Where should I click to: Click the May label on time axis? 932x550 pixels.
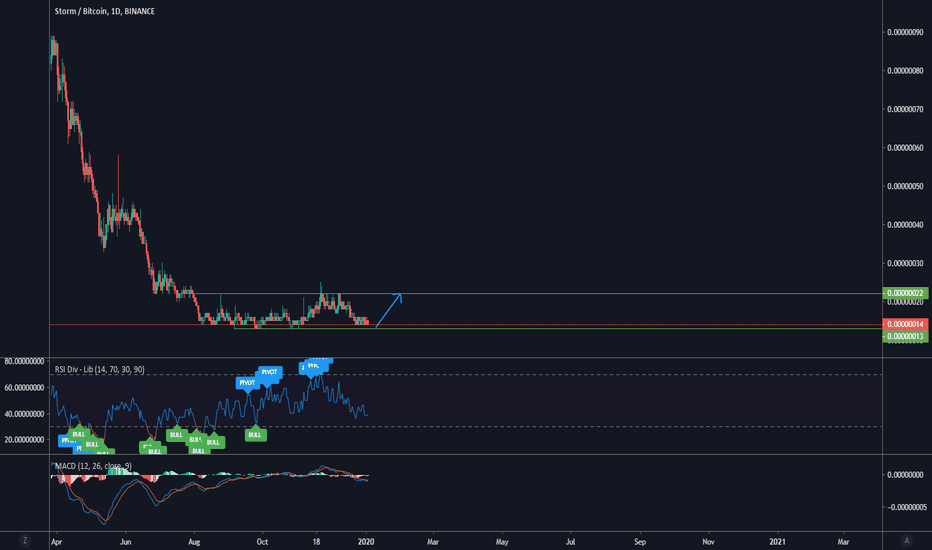point(502,542)
